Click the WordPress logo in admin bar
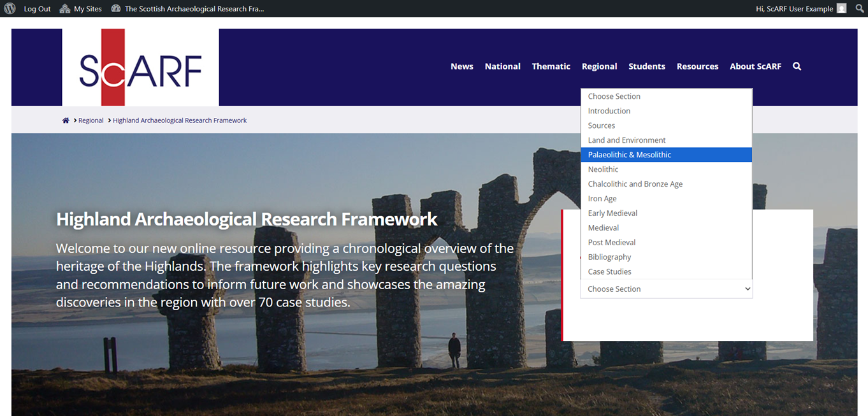The height and width of the screenshot is (416, 868). tap(10, 8)
